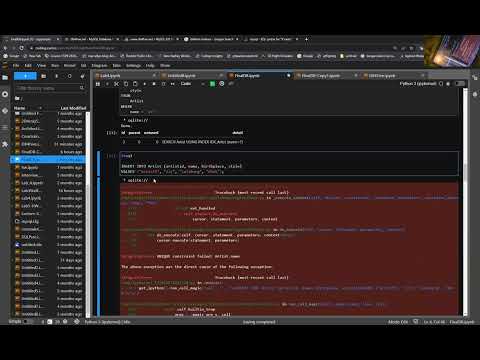The width and height of the screenshot is (480, 360).
Task: Open running terminals and kernels sidebar icon
Action: 5,94
